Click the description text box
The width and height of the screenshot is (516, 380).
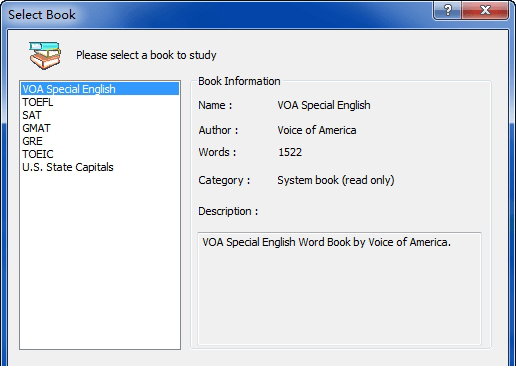339,289
